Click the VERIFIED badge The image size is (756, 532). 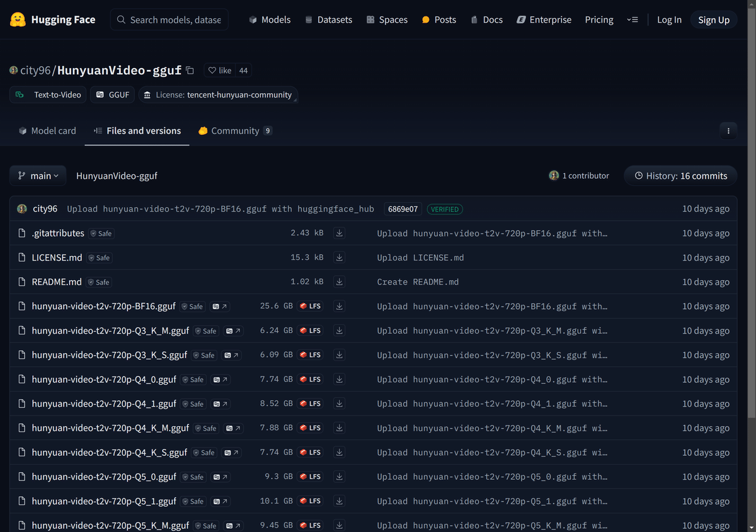point(445,209)
